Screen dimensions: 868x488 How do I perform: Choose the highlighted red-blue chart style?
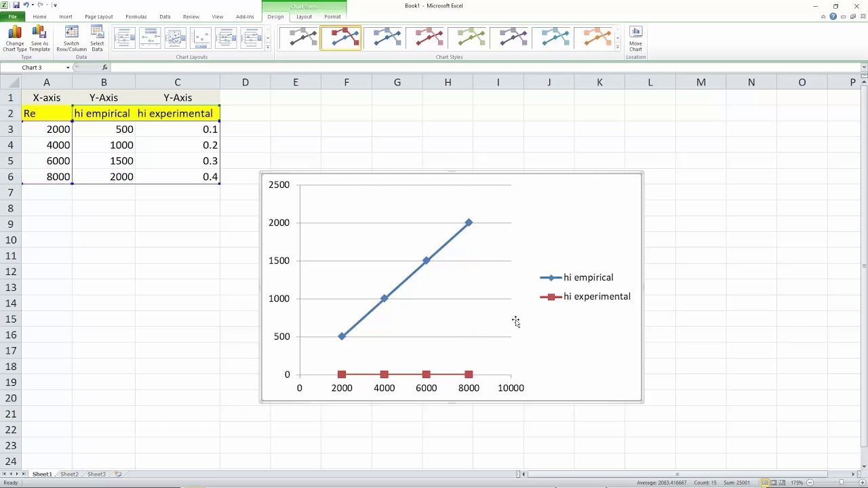pos(341,38)
